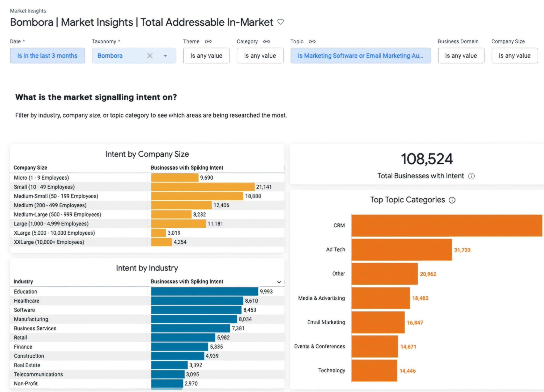Click the 21,141 value for Small companies
The width and height of the screenshot is (544, 392).
coord(264,187)
